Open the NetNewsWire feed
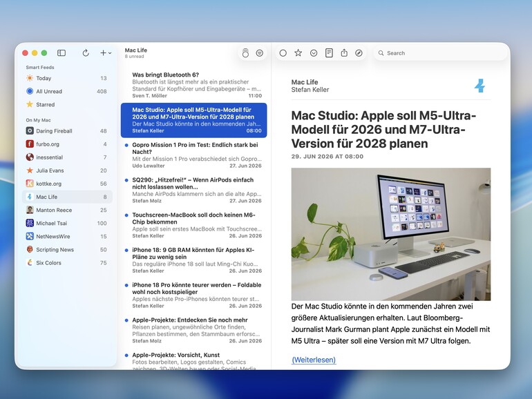The width and height of the screenshot is (532, 399). [x=67, y=237]
